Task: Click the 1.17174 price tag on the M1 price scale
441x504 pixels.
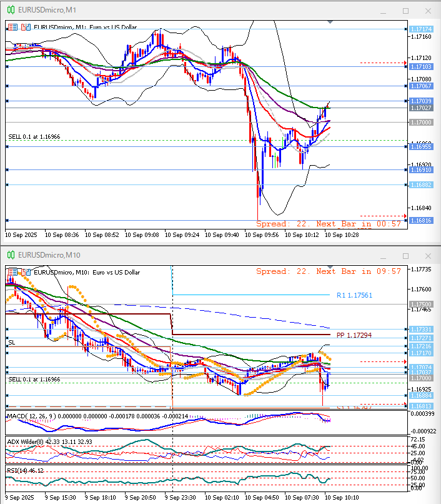Action: [x=422, y=29]
